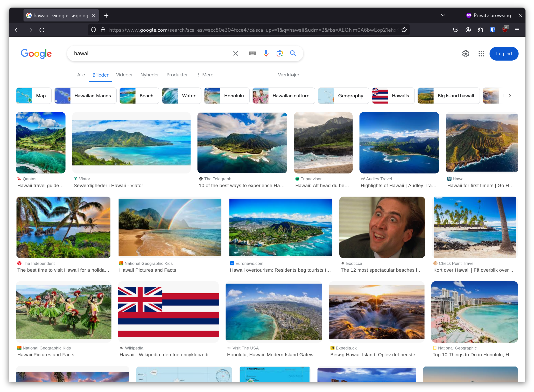Image resolution: width=534 pixels, height=392 pixels.
Task: Select the Billeder tab
Action: [100, 75]
